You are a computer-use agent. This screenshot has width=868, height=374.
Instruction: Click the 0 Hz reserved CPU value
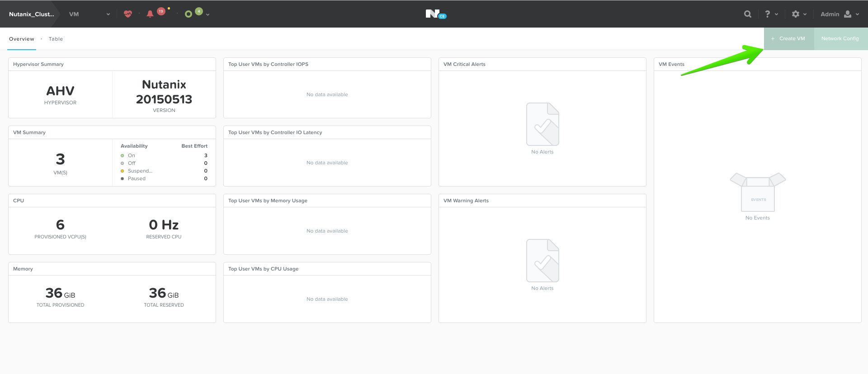coord(164,224)
